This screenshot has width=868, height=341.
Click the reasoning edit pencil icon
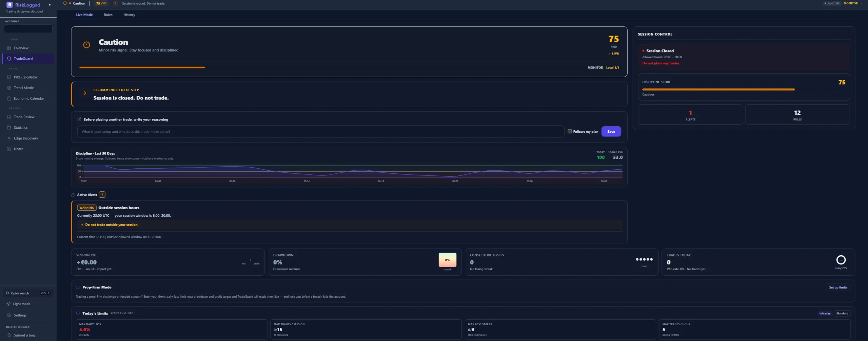coord(79,120)
